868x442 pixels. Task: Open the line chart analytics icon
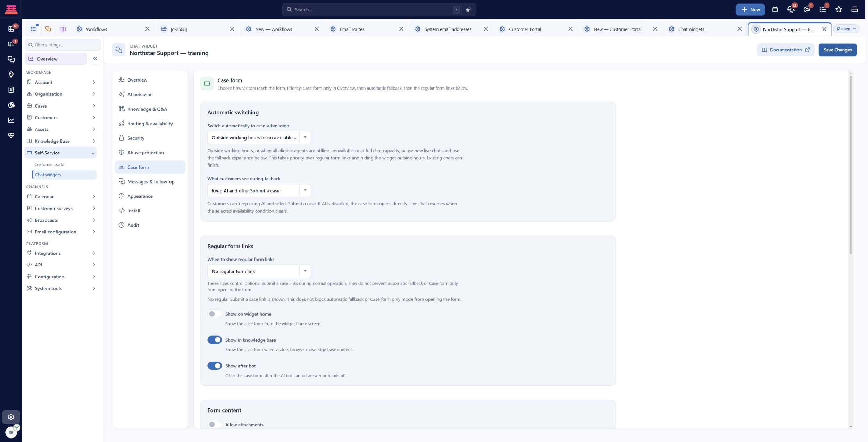coord(11,120)
